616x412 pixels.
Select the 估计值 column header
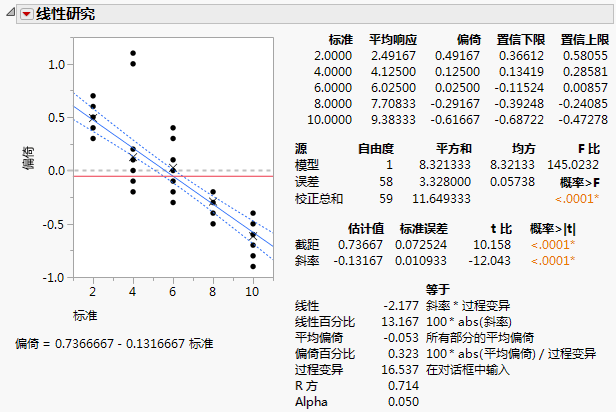[x=366, y=229]
